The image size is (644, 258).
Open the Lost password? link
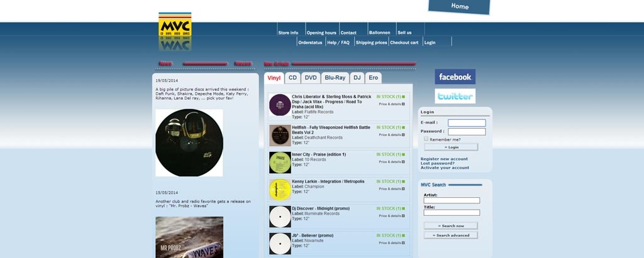(x=438, y=163)
